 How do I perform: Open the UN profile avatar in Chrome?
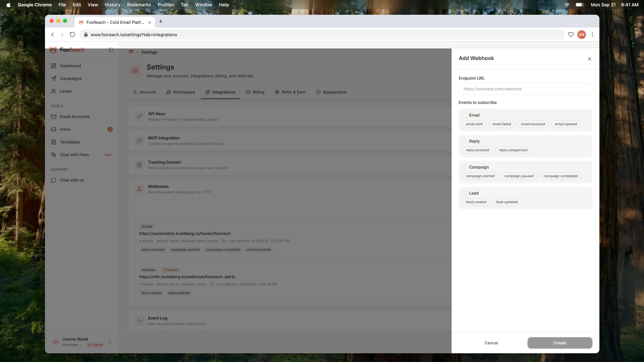click(x=581, y=34)
